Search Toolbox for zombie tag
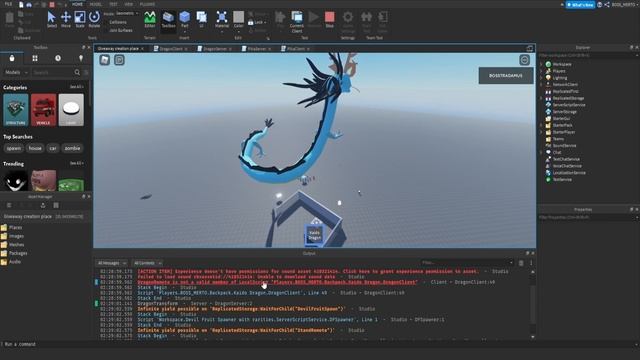 click(x=72, y=148)
